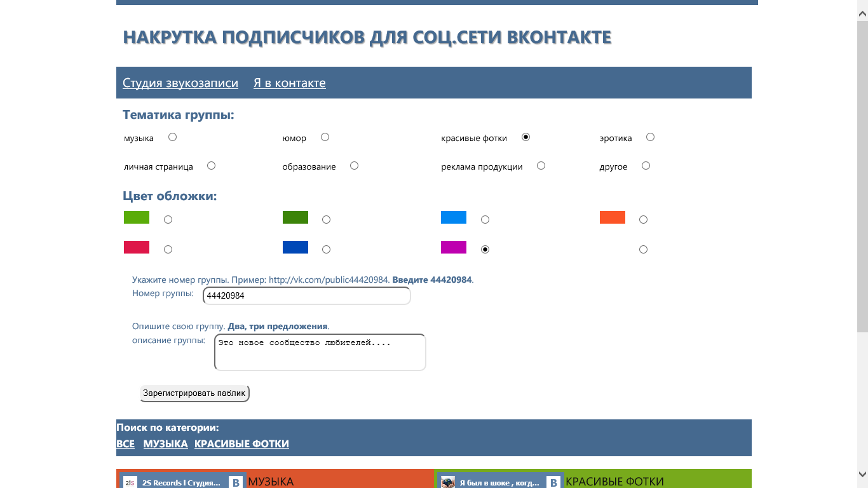
Task: Filter by 'КРАСИВЫЕ ФОТКИ' category link
Action: (241, 444)
